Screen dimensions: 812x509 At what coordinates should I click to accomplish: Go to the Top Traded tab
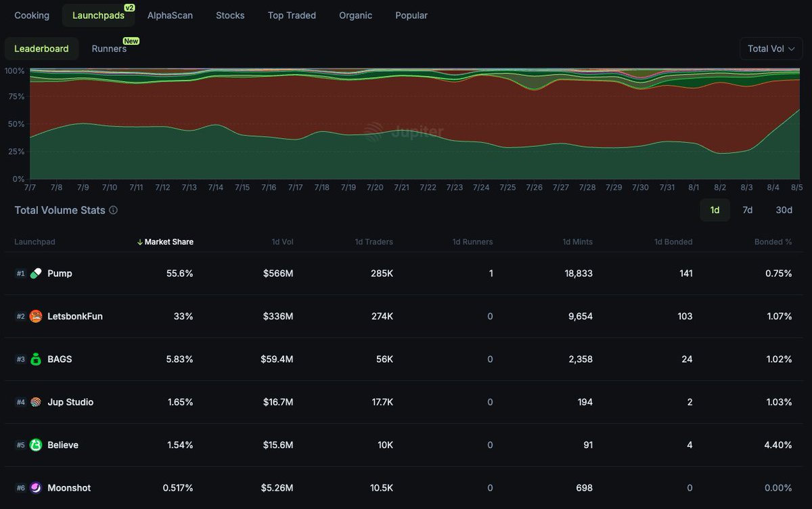[x=292, y=15]
